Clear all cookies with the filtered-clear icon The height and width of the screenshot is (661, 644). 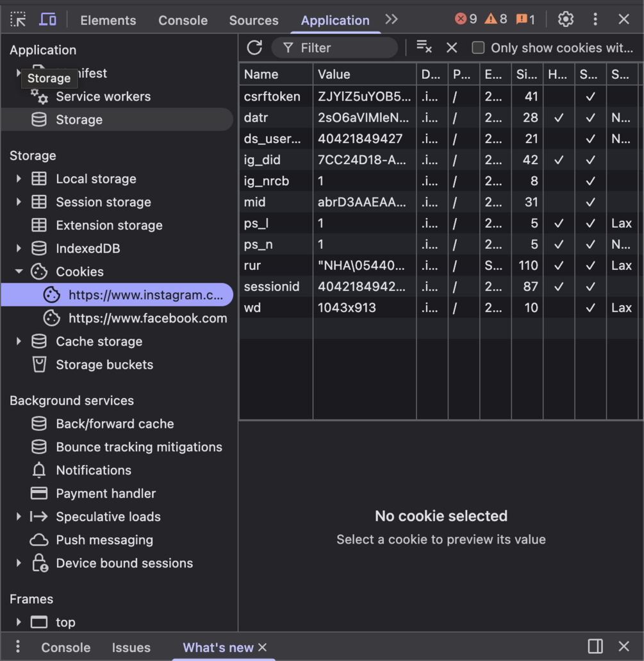(424, 47)
